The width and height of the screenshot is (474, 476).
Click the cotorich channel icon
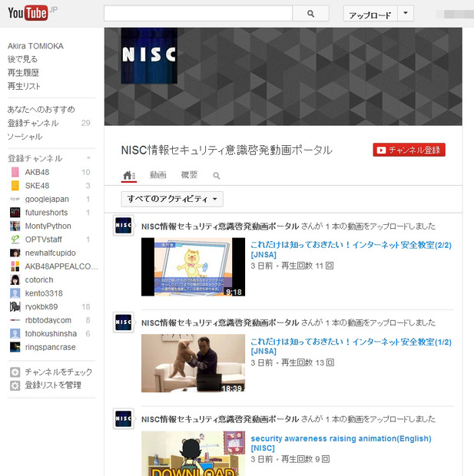point(15,280)
